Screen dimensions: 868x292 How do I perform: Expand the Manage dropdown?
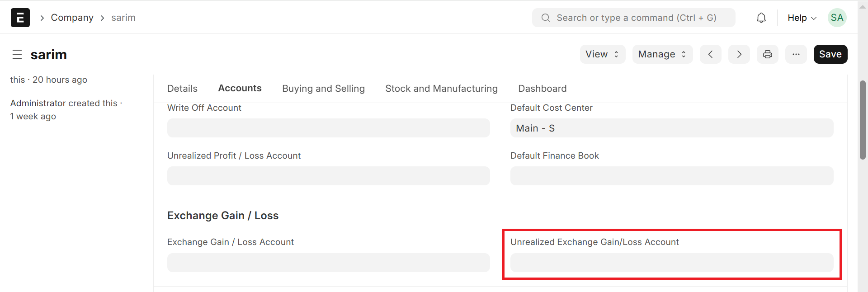(x=662, y=54)
